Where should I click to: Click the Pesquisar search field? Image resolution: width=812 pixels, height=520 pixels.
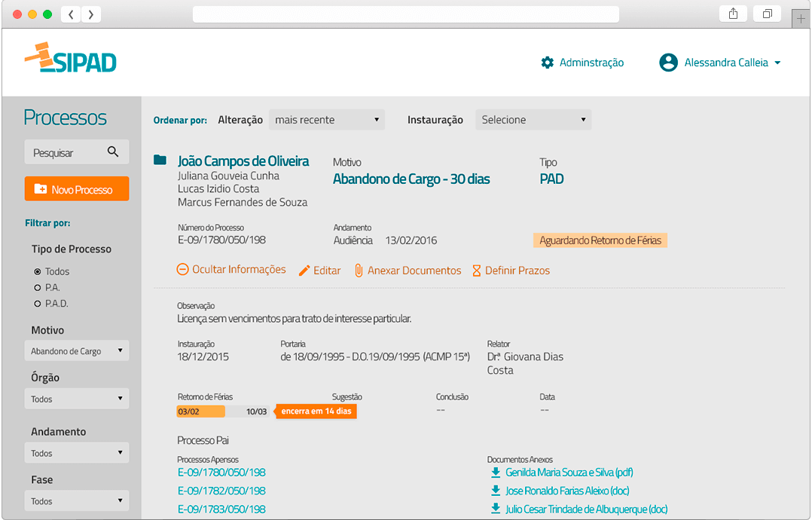point(64,152)
